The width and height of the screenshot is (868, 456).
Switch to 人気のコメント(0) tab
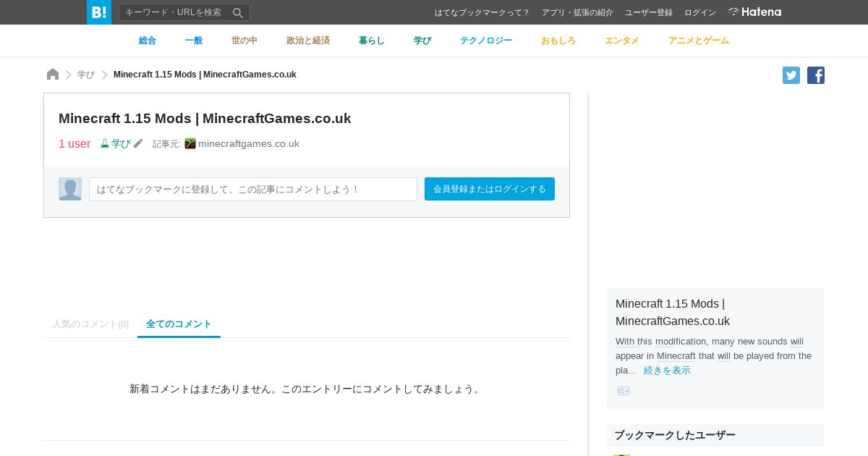coord(90,324)
